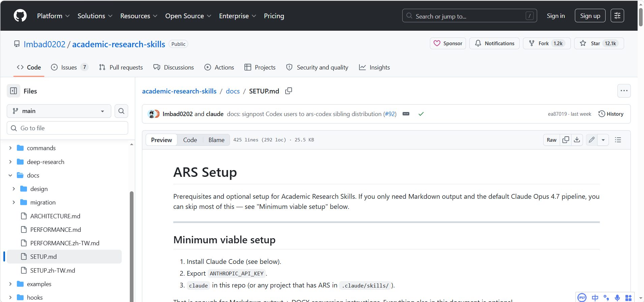Download the raw file icon

[577, 140]
